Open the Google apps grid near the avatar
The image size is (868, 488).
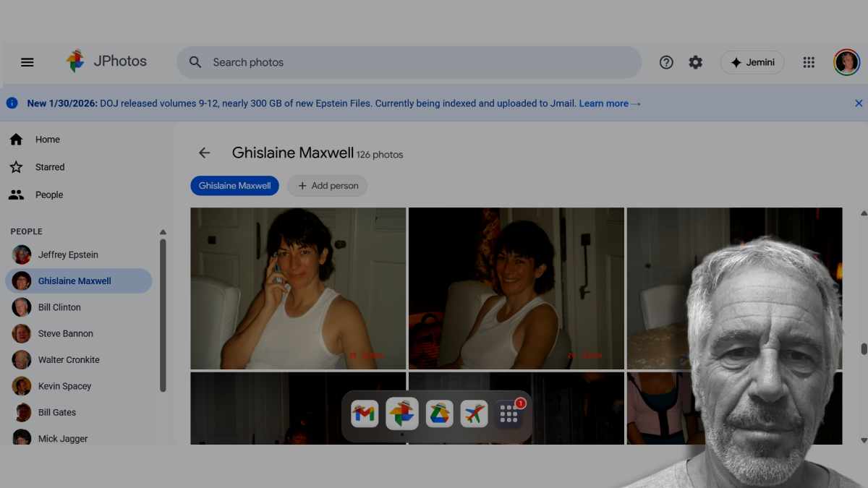(x=808, y=62)
